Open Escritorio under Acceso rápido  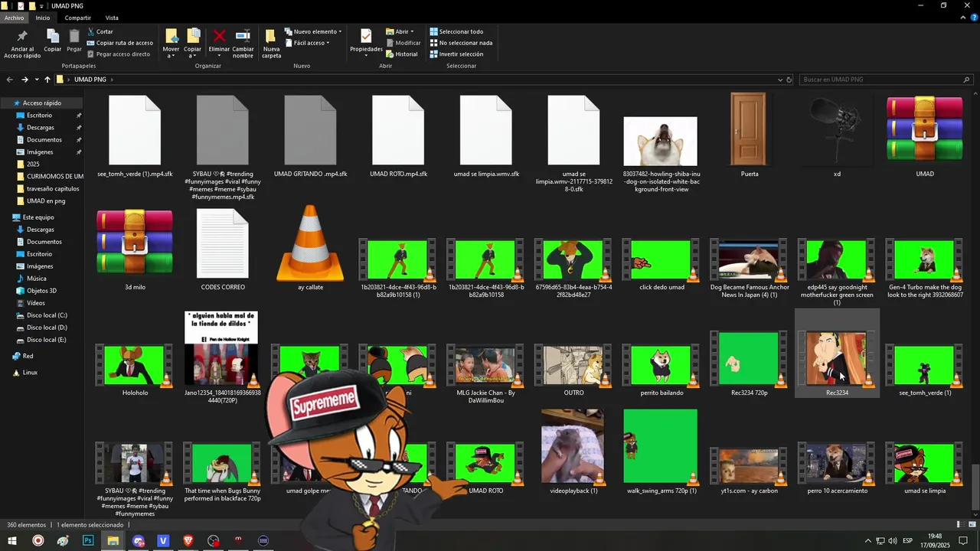40,116
